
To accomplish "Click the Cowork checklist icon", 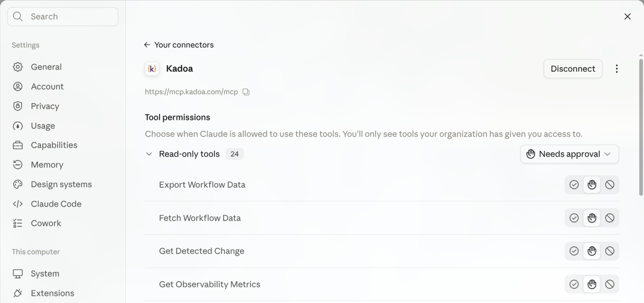I will [18, 223].
